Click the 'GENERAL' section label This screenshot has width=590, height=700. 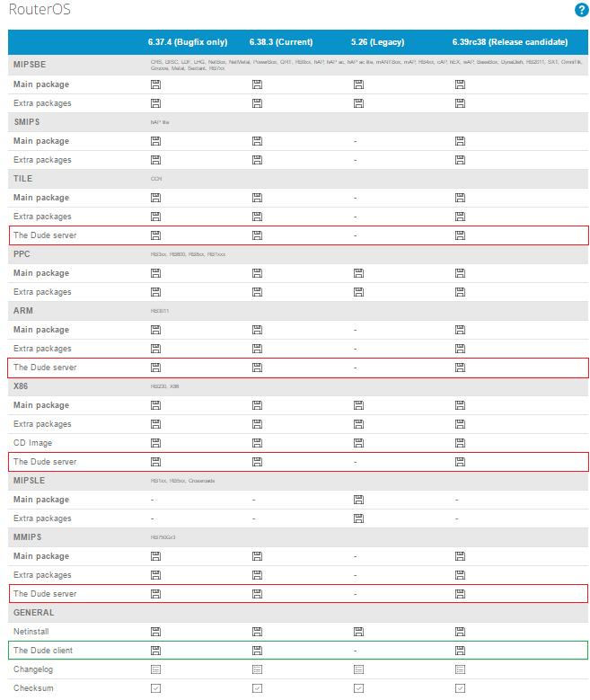33,613
